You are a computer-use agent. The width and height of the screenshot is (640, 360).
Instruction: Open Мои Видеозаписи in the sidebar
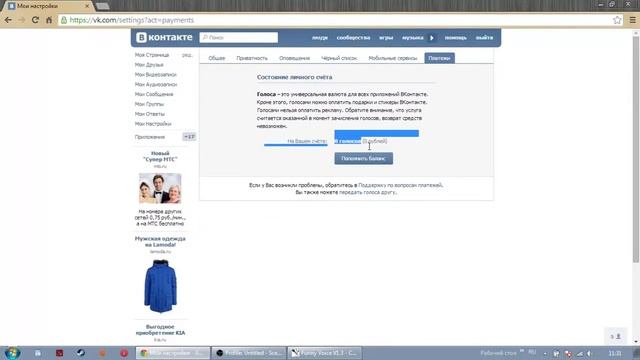[x=156, y=74]
